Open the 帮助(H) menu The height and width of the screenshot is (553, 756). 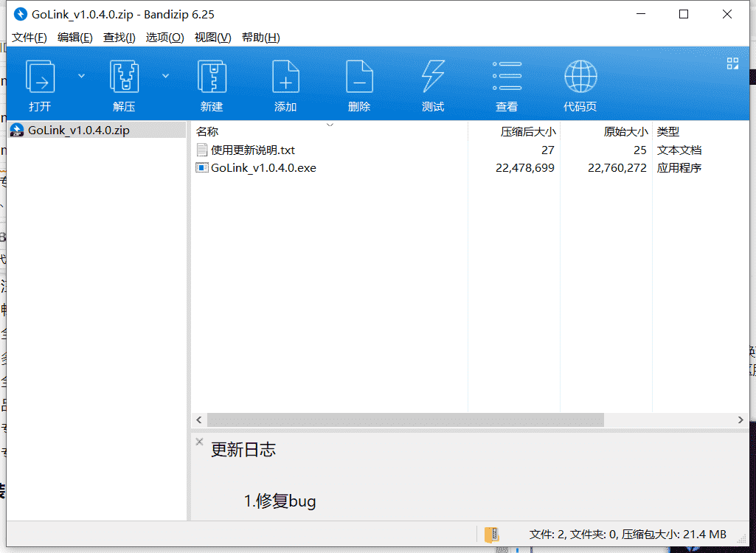pyautogui.click(x=261, y=37)
